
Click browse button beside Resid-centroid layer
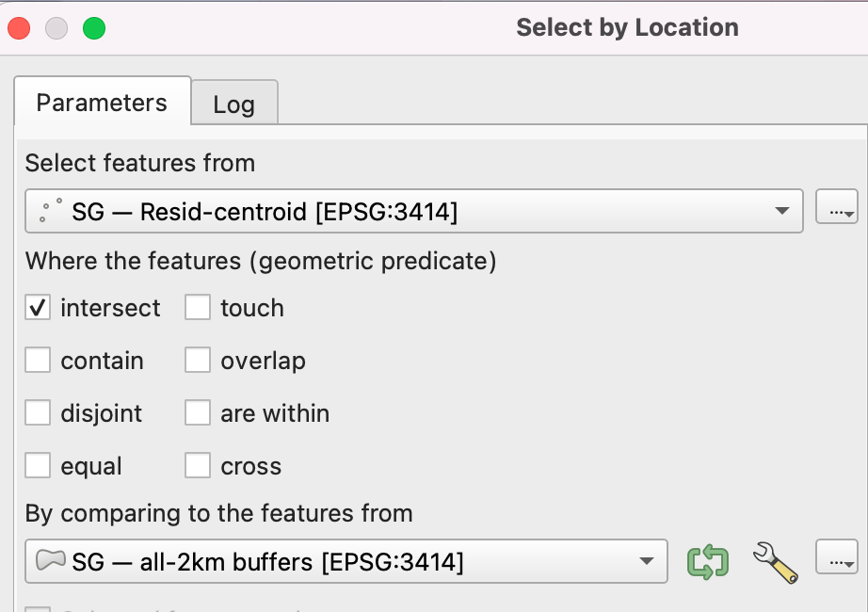coord(836,211)
